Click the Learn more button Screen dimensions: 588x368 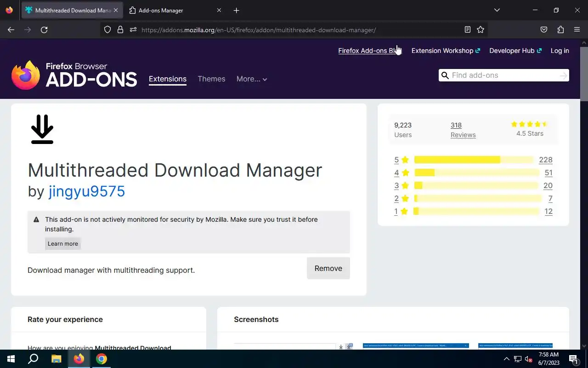point(63,244)
